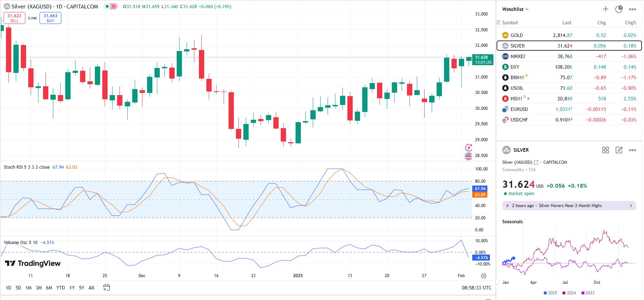The height and width of the screenshot is (300, 644).
Task: Click the blue 2025 legend swatch
Action: (545, 293)
